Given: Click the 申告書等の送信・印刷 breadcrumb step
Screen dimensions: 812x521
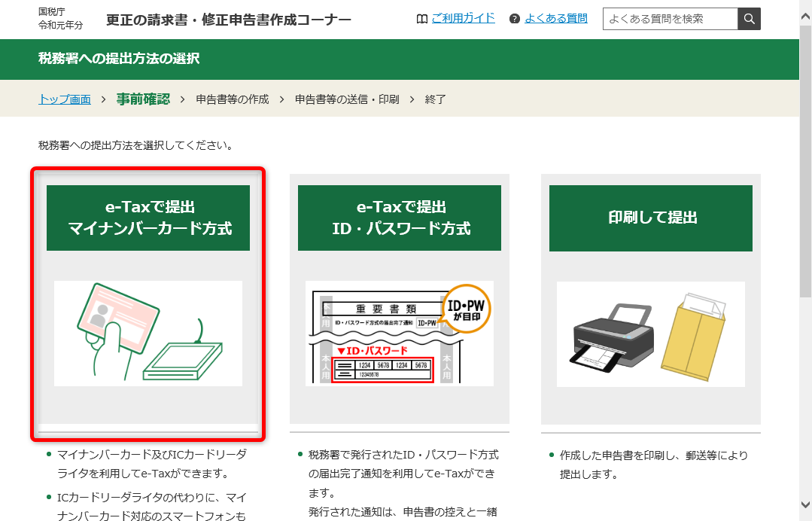Looking at the screenshot, I should pyautogui.click(x=347, y=99).
